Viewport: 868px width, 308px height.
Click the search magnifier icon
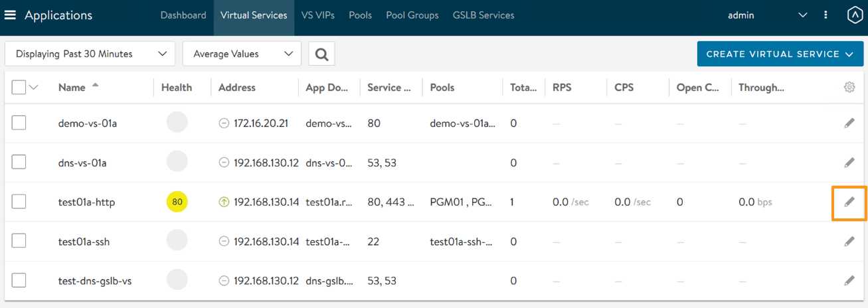tap(321, 54)
